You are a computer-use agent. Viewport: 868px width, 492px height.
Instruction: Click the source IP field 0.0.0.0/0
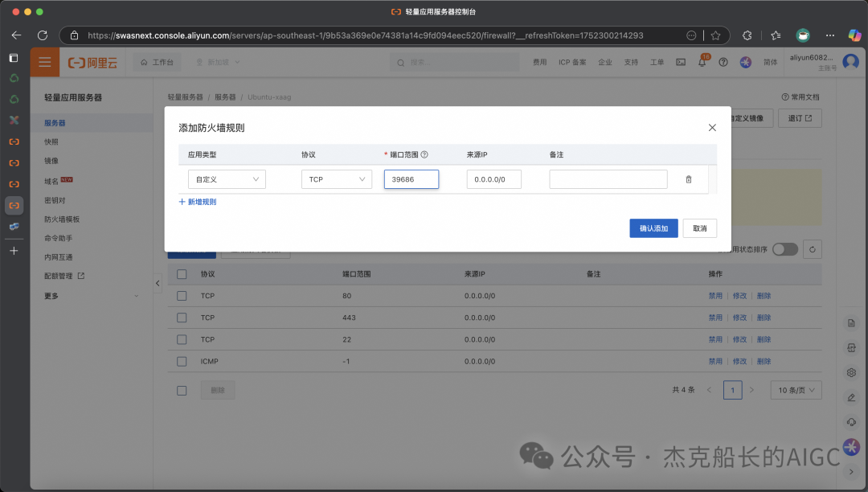click(493, 179)
